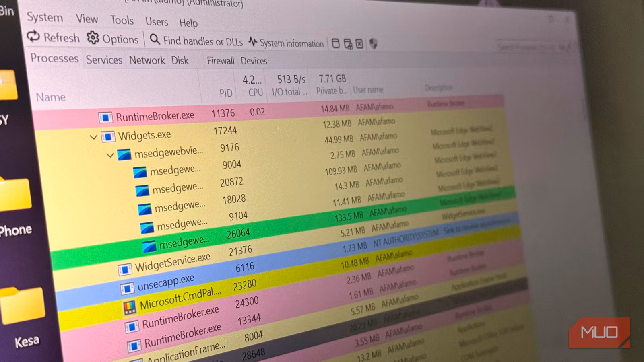This screenshot has height=362, width=644.
Task: Select the Widgets.exe process row
Action: pyautogui.click(x=270, y=130)
